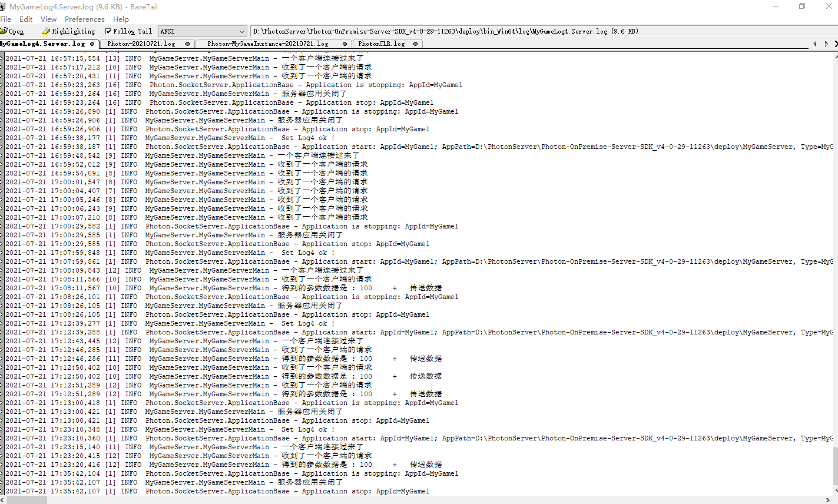Open the View menu
Image resolution: width=838 pixels, height=504 pixels.
pyautogui.click(x=48, y=19)
